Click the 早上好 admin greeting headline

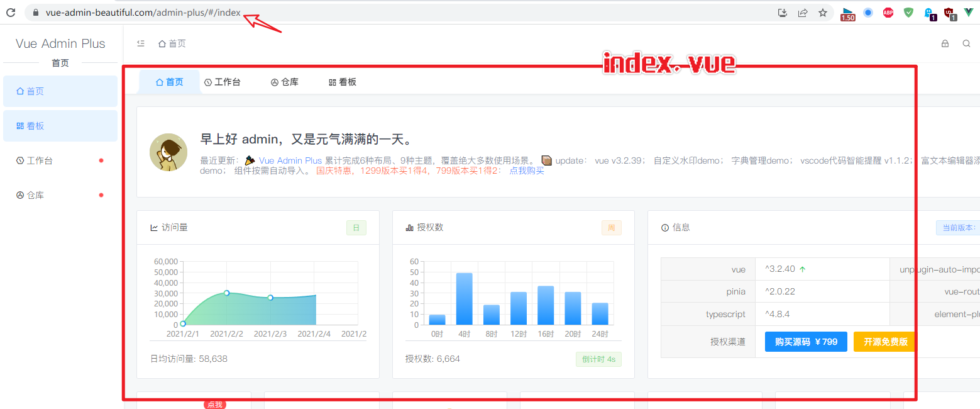(x=306, y=140)
